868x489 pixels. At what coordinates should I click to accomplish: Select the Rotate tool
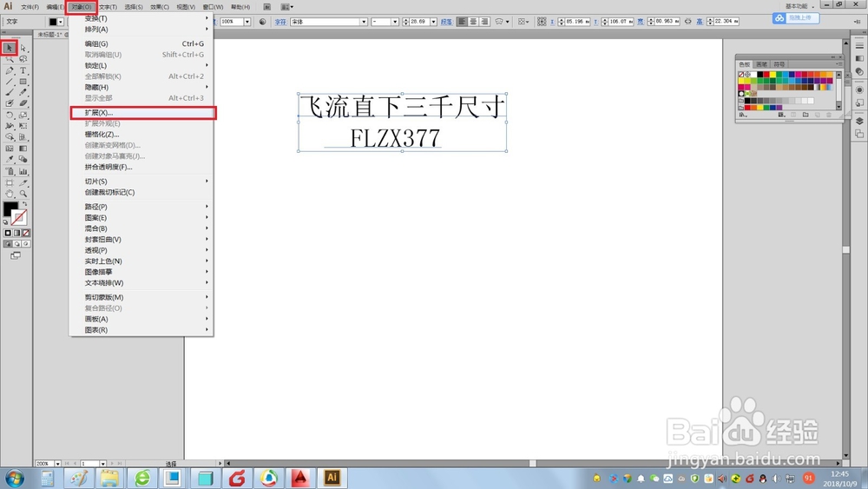(10, 116)
